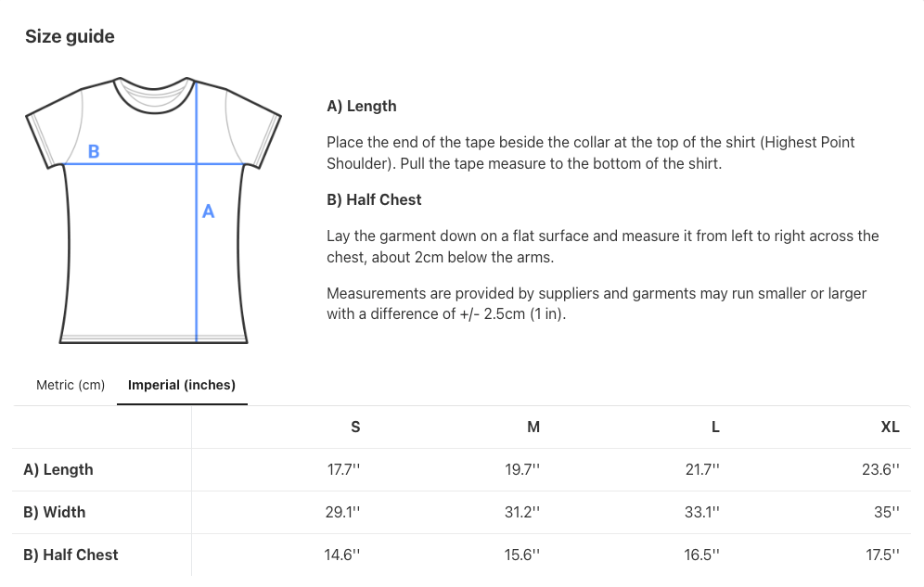The width and height of the screenshot is (924, 587).
Task: Switch to the Metric (cm) tab
Action: point(71,385)
